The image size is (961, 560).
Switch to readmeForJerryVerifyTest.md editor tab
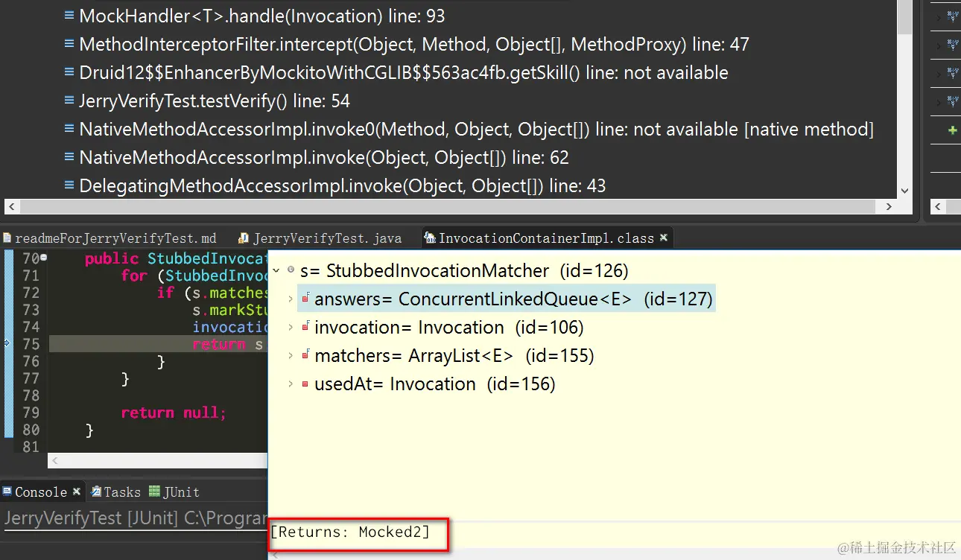point(109,238)
